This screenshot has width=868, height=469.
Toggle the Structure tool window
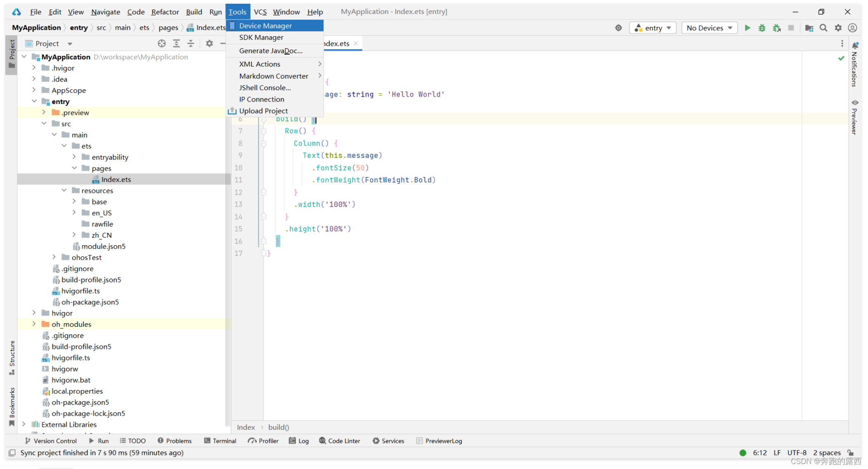(x=12, y=357)
